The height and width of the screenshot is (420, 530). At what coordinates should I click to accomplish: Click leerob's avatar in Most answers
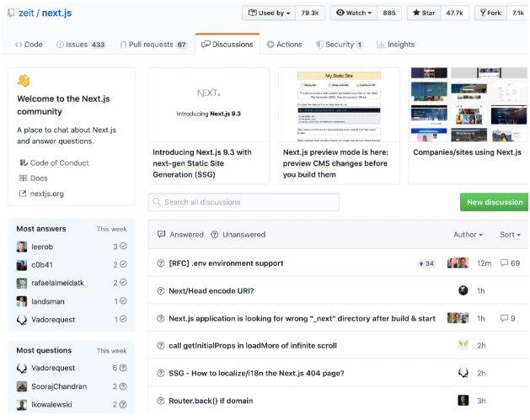[22, 247]
